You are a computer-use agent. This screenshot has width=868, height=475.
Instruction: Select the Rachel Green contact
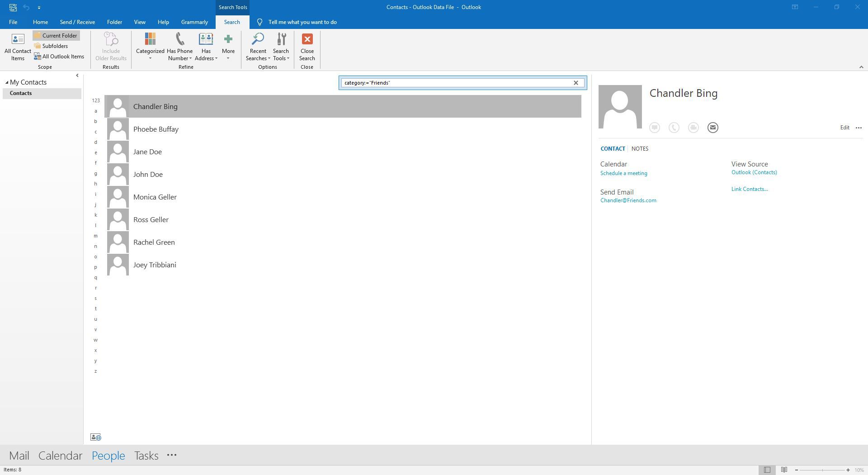[344, 242]
